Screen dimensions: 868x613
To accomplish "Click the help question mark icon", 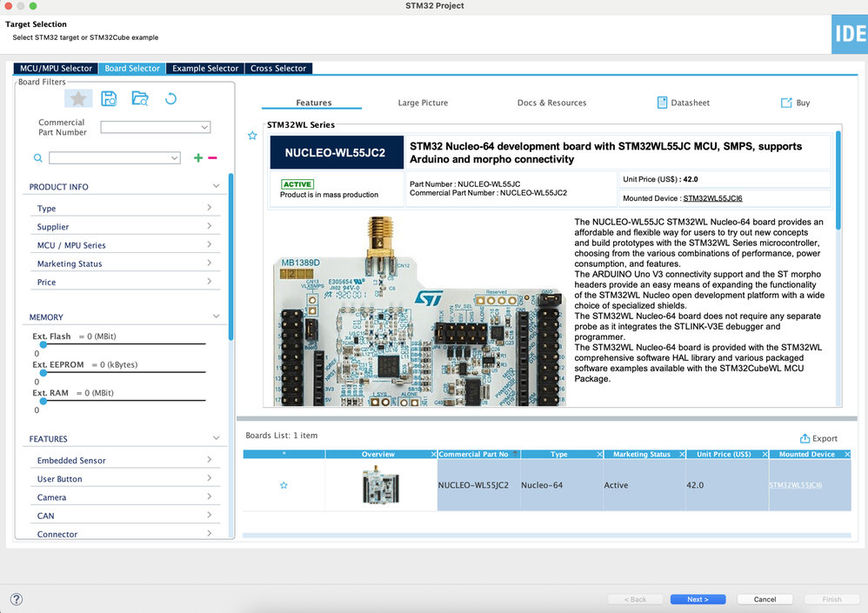I will (17, 599).
